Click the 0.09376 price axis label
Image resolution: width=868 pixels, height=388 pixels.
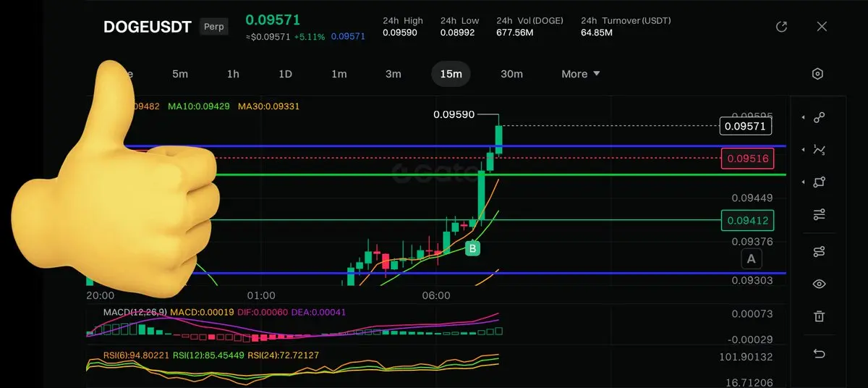click(x=752, y=241)
